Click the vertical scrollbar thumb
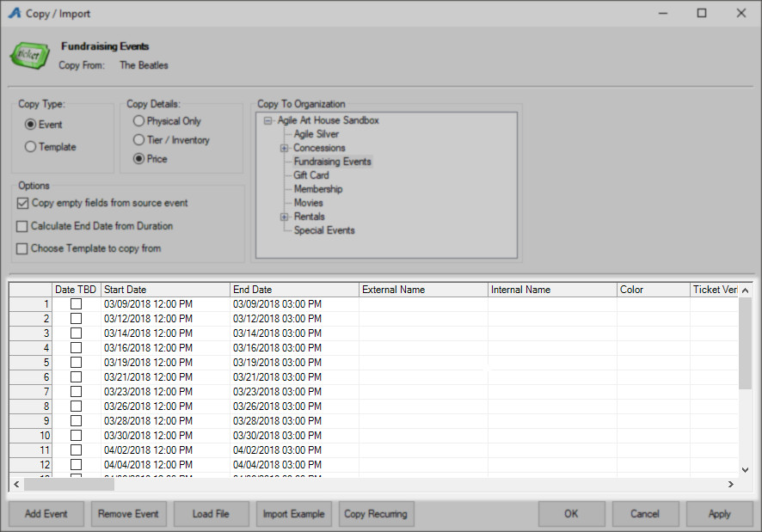The height and width of the screenshot is (532, 762). click(745, 343)
